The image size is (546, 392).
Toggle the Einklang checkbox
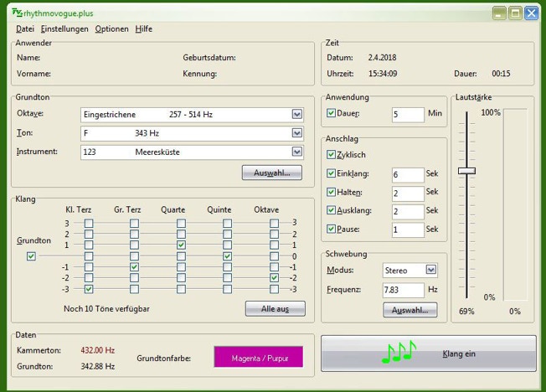click(x=331, y=173)
